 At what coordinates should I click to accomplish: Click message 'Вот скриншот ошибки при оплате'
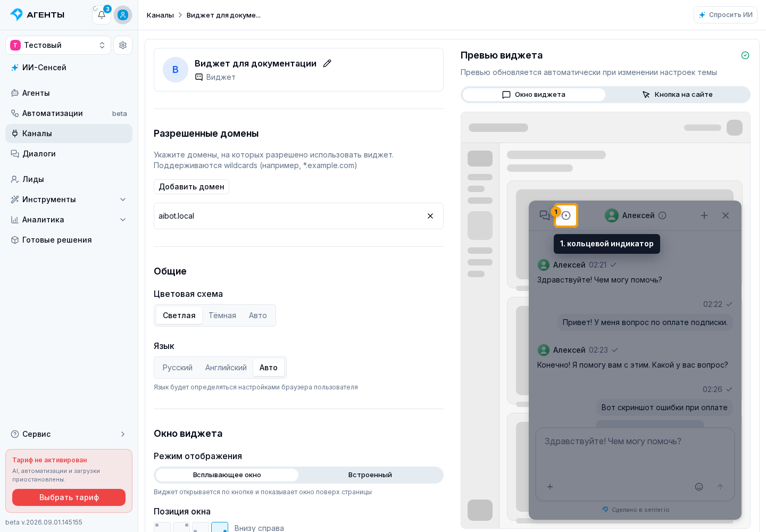[x=664, y=408]
